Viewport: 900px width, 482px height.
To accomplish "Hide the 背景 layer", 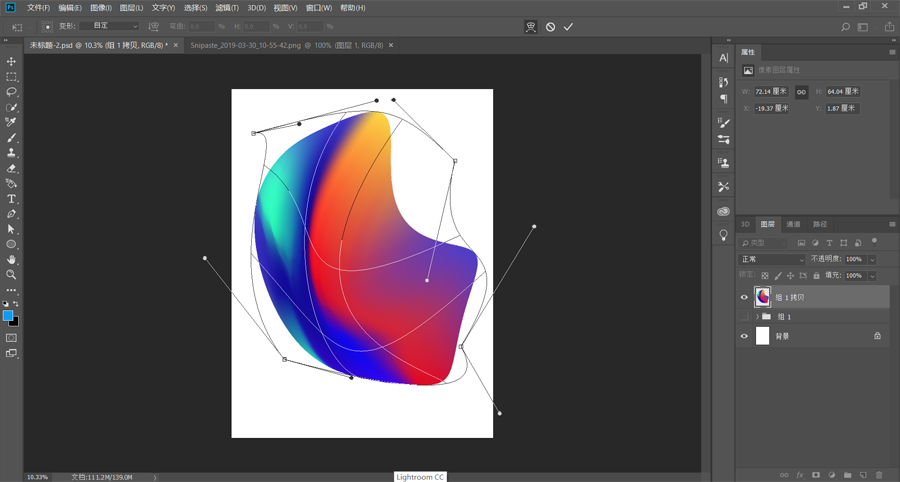I will tap(744, 336).
